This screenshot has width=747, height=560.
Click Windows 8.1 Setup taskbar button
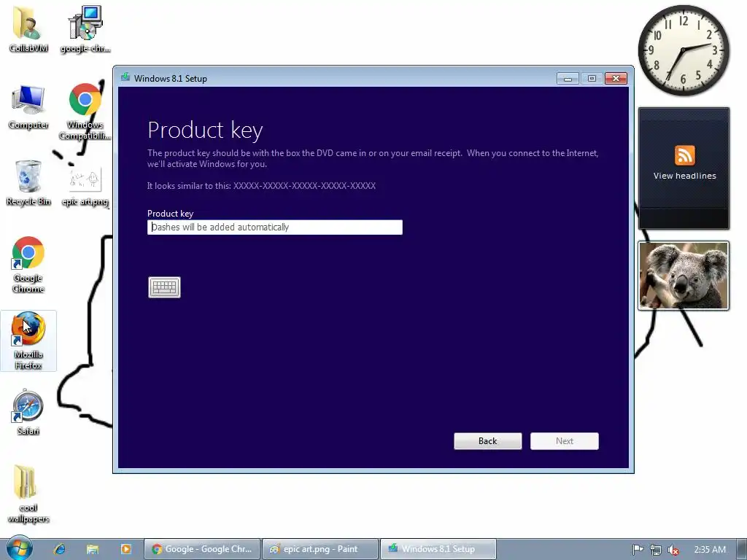click(438, 549)
